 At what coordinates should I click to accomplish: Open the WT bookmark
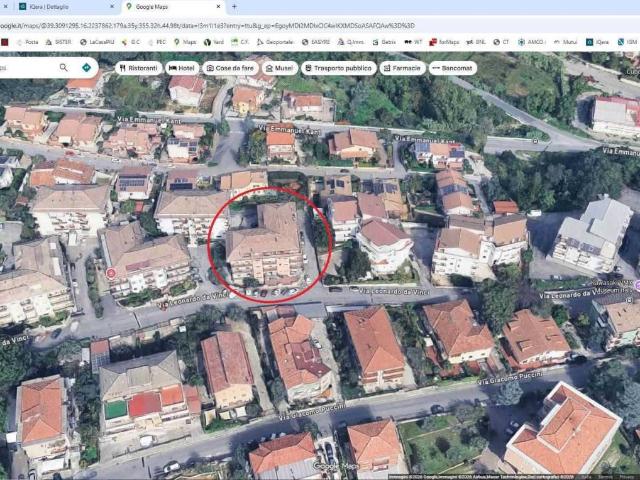pos(413,42)
